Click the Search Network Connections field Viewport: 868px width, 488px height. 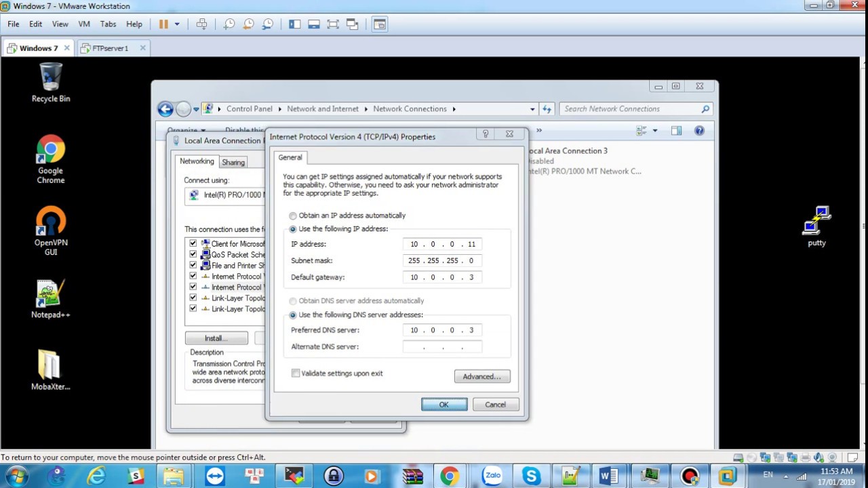(635, 108)
